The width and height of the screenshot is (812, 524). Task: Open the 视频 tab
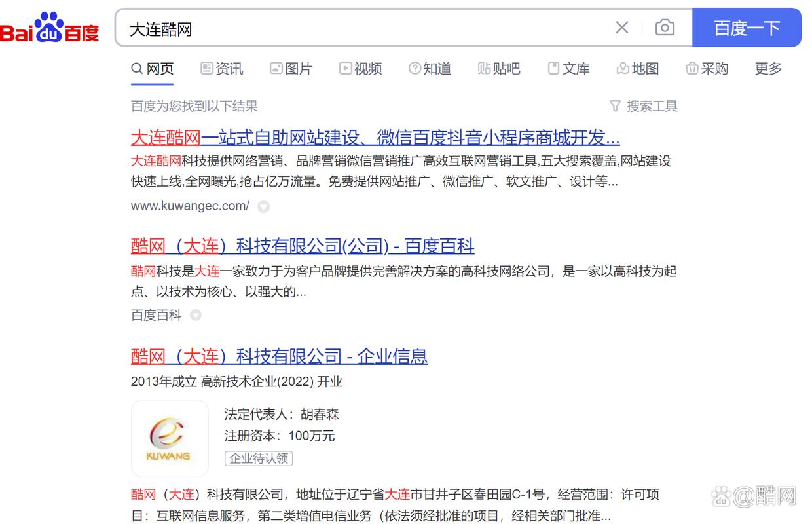click(360, 69)
